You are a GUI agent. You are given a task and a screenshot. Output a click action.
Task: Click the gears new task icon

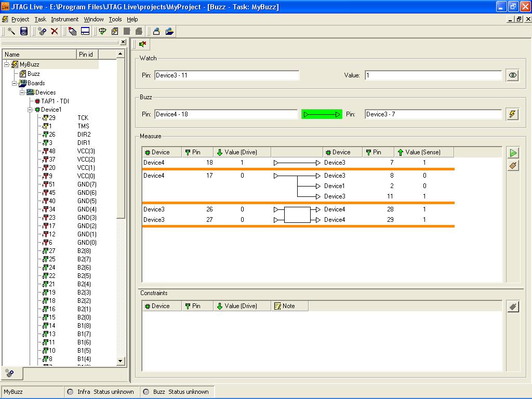[42, 31]
